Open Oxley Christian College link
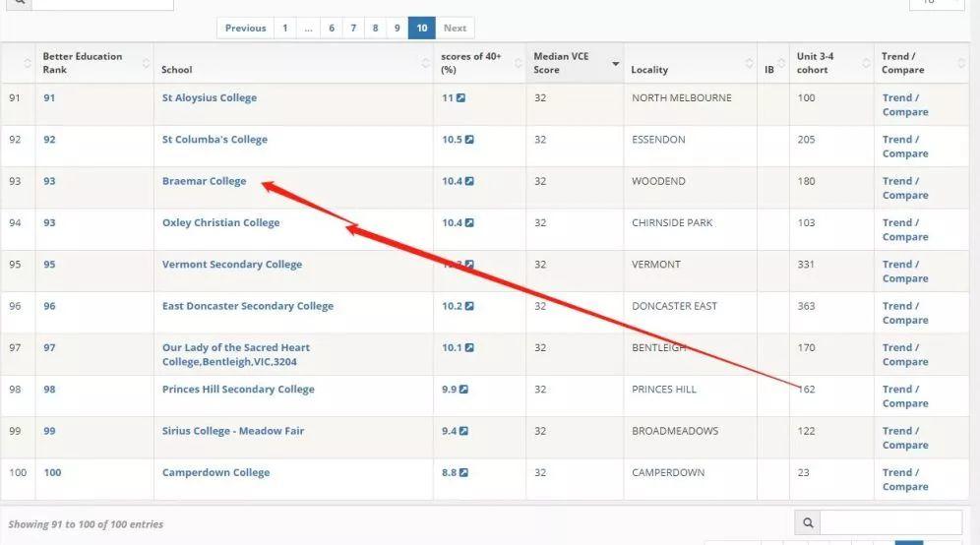Image resolution: width=980 pixels, height=545 pixels. [220, 223]
